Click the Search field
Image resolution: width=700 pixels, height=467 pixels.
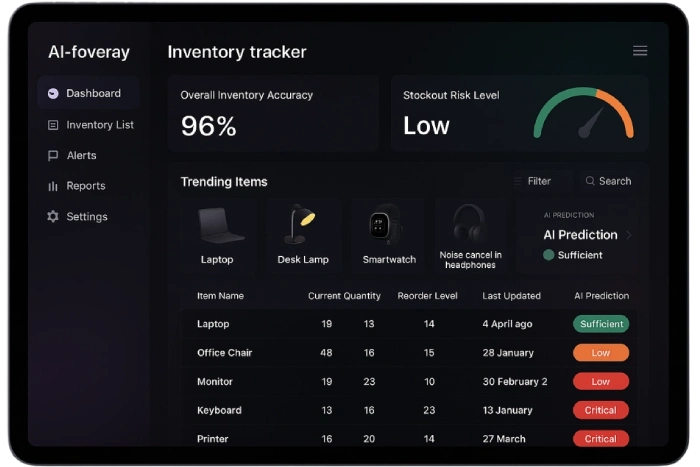(608, 181)
